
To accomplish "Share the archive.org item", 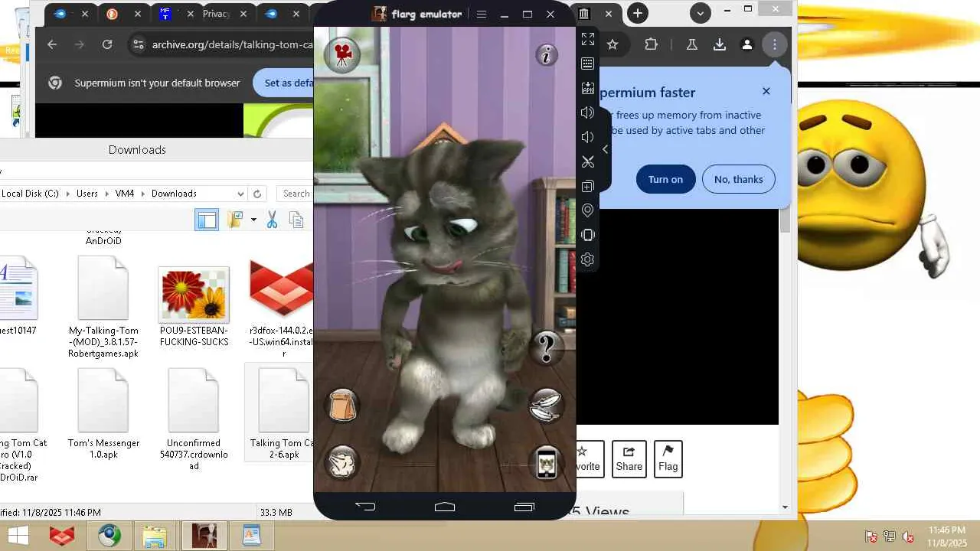I will coord(629,458).
